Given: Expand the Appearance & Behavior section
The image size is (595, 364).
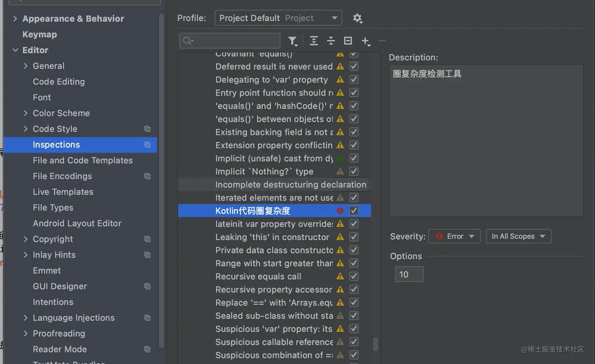Looking at the screenshot, I should (15, 18).
